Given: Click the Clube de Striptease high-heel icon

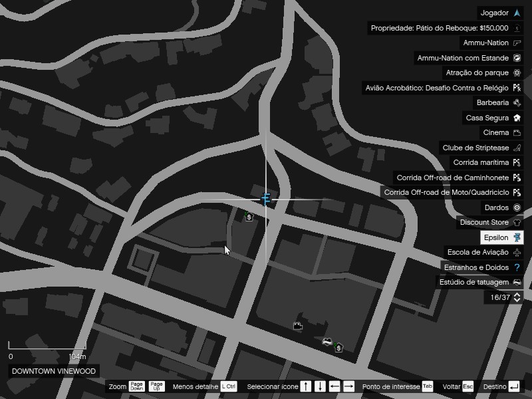Looking at the screenshot, I should (x=517, y=148).
